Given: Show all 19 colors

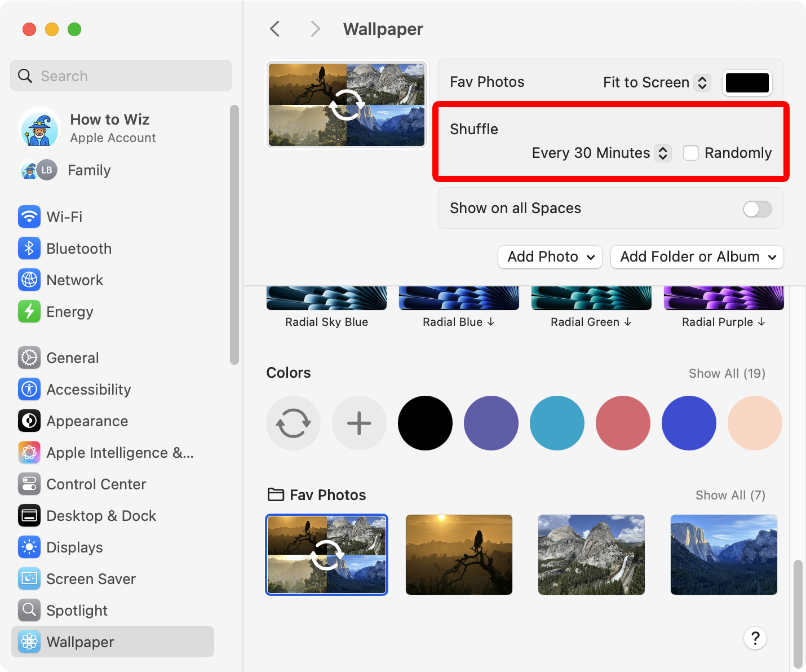Looking at the screenshot, I should 727,373.
